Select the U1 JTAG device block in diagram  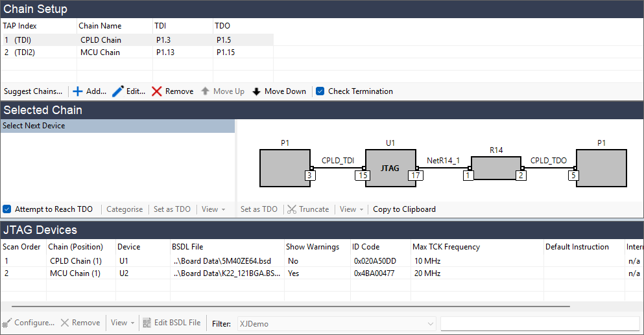point(390,168)
